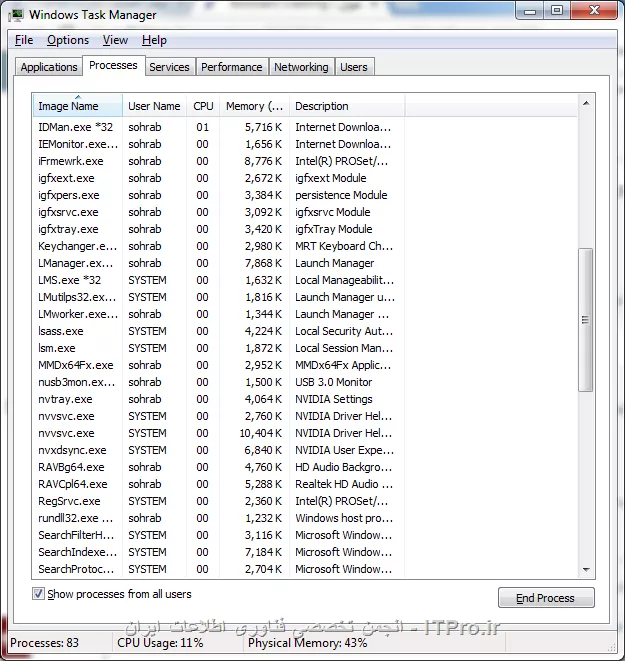This screenshot has height=661, width=625.
Task: Switch to the Users tab
Action: coord(354,67)
